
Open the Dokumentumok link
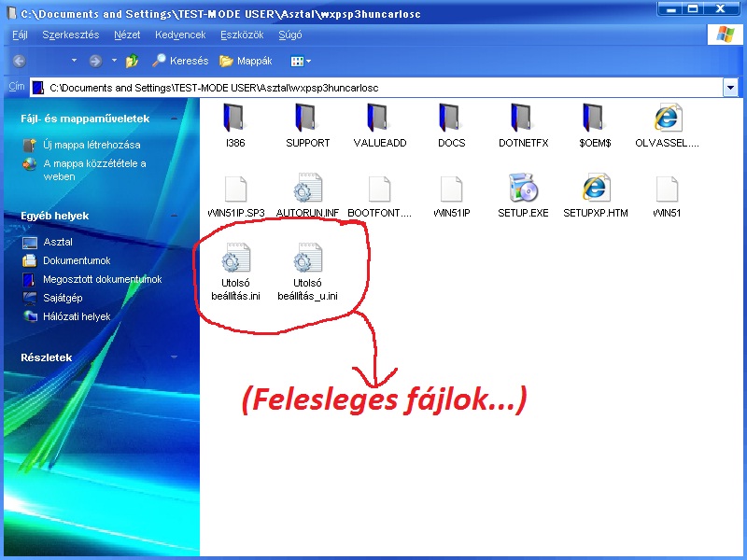(77, 260)
